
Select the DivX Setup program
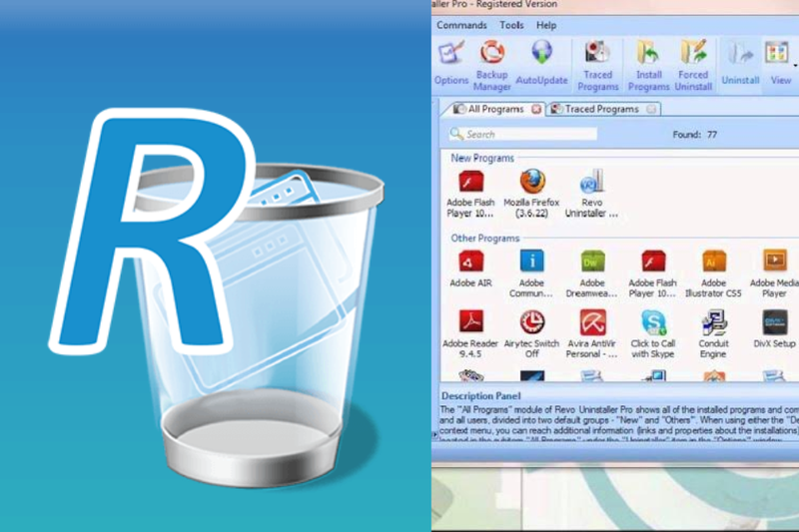pyautogui.click(x=775, y=328)
